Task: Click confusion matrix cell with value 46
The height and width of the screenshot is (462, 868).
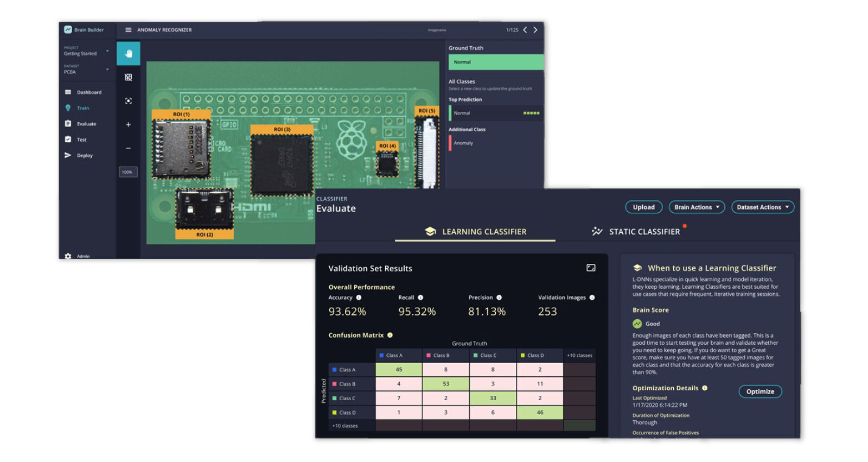Action: (x=540, y=413)
